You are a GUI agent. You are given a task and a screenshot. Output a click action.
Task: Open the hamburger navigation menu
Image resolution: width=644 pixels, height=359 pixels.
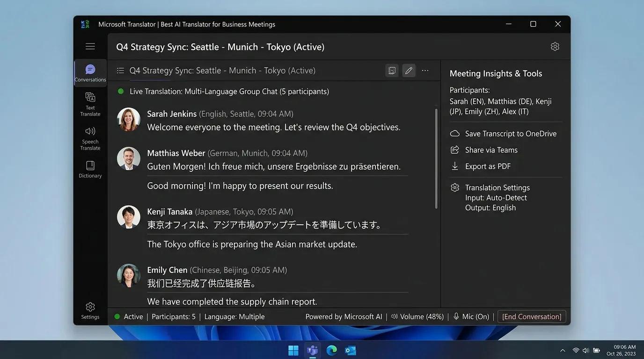(x=90, y=46)
